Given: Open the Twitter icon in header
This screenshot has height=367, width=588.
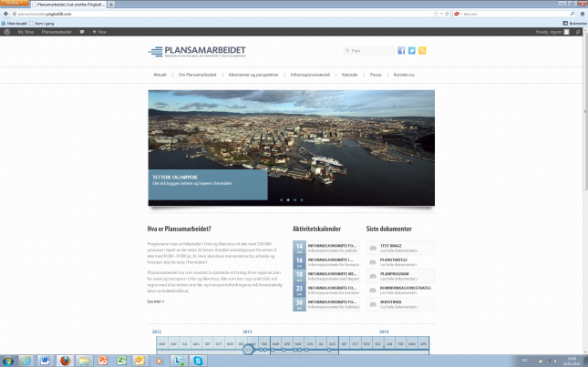Looking at the screenshot, I should 412,51.
